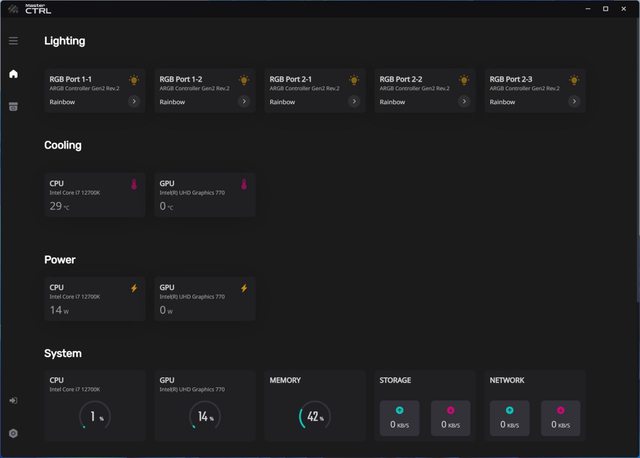Click the GPU power lightning bolt icon
640x458 pixels.
[x=244, y=289]
